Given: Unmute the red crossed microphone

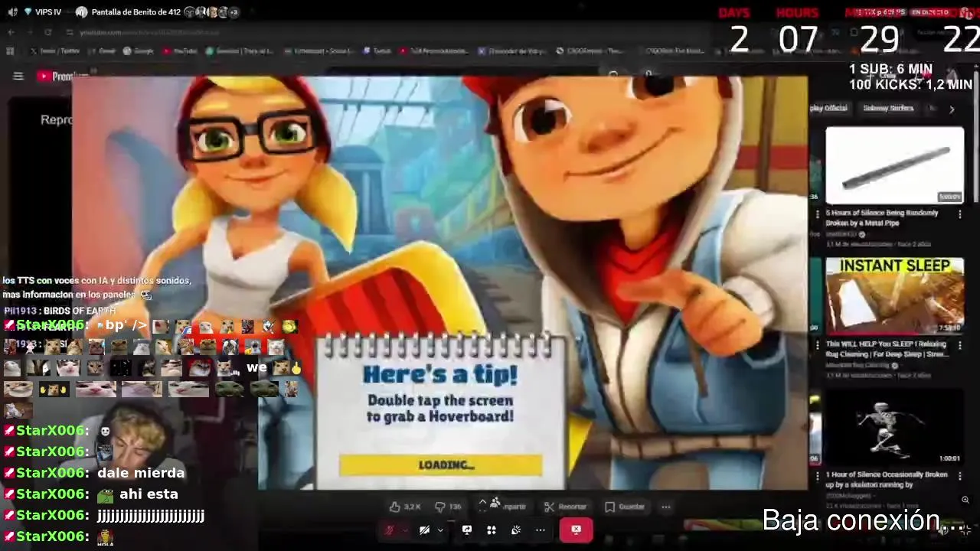Looking at the screenshot, I should [390, 530].
